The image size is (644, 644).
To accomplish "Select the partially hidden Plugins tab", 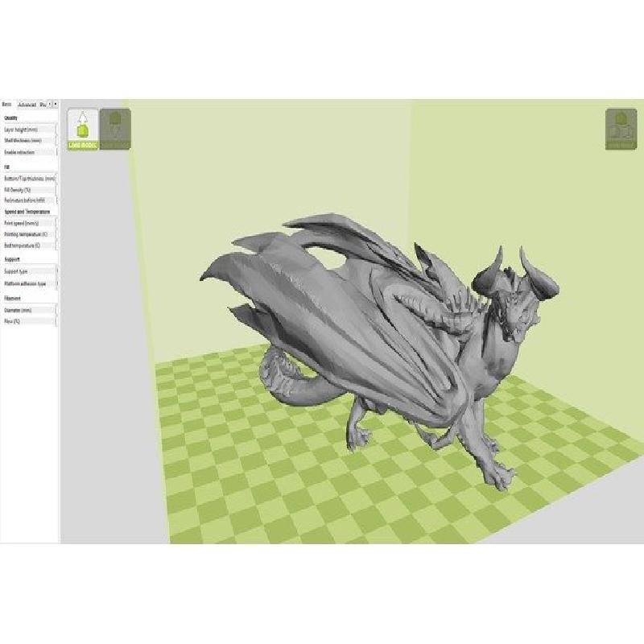I will tap(43, 105).
